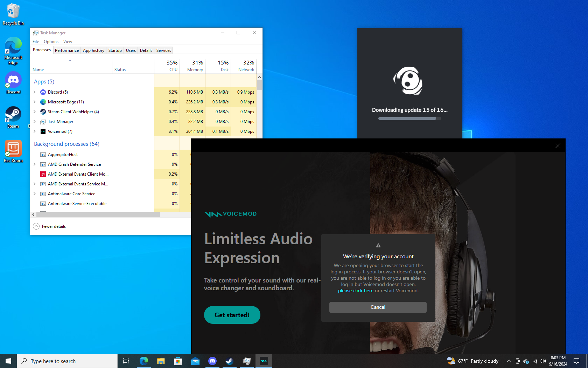This screenshot has width=588, height=368.
Task: Click the please click here link
Action: (x=356, y=291)
